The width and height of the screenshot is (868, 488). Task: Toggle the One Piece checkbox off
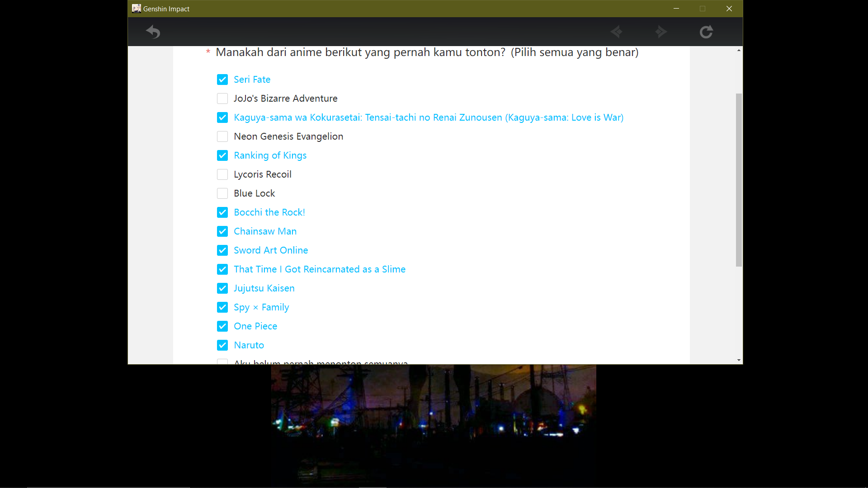(222, 326)
